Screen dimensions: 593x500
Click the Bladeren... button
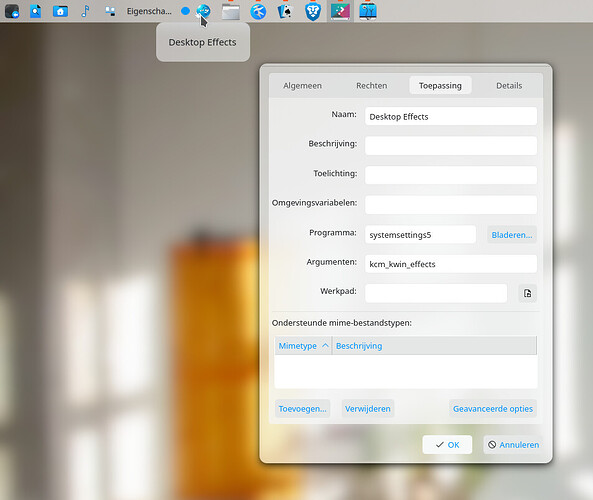click(512, 234)
